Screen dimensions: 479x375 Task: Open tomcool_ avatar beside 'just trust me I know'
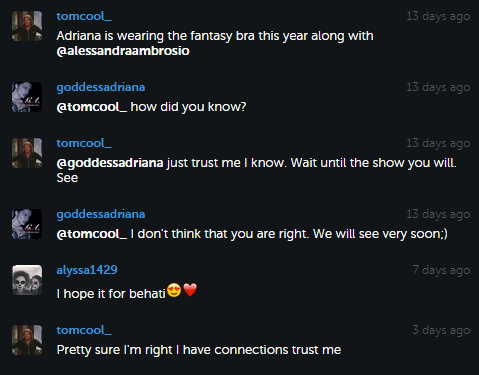point(27,153)
